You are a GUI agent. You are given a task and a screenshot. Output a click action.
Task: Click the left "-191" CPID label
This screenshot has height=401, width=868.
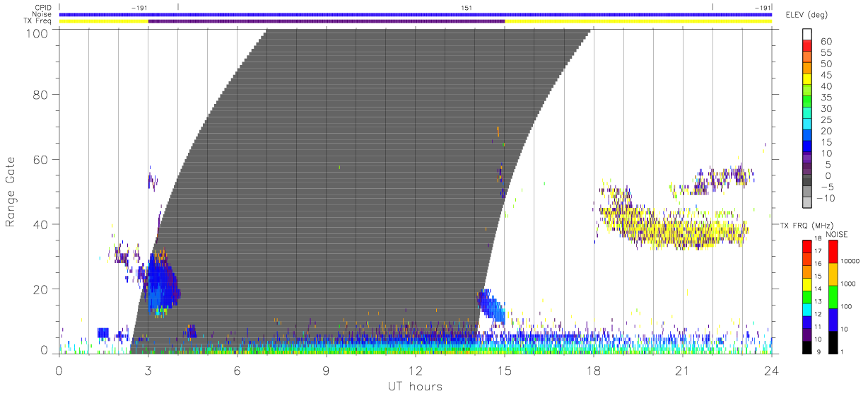139,7
